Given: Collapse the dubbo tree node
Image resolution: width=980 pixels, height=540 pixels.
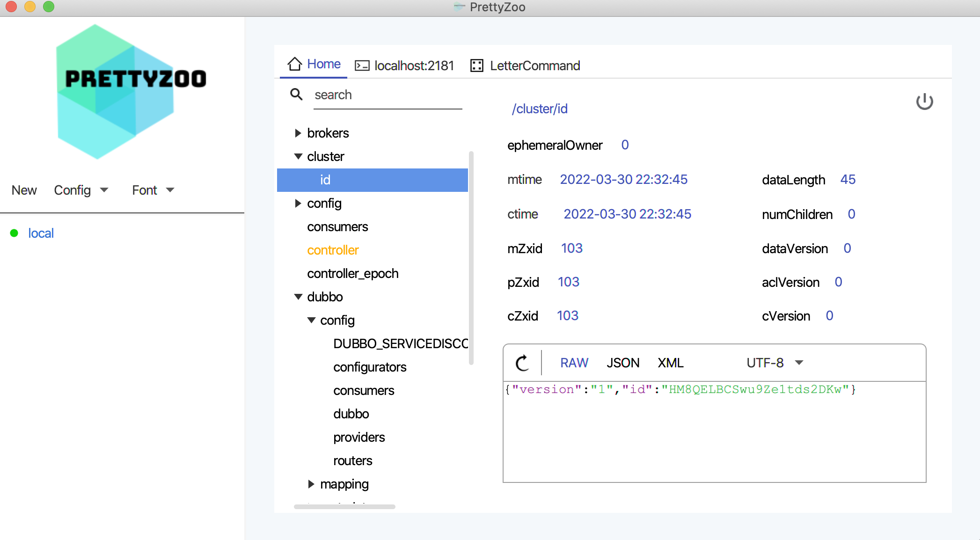Looking at the screenshot, I should click(x=298, y=297).
